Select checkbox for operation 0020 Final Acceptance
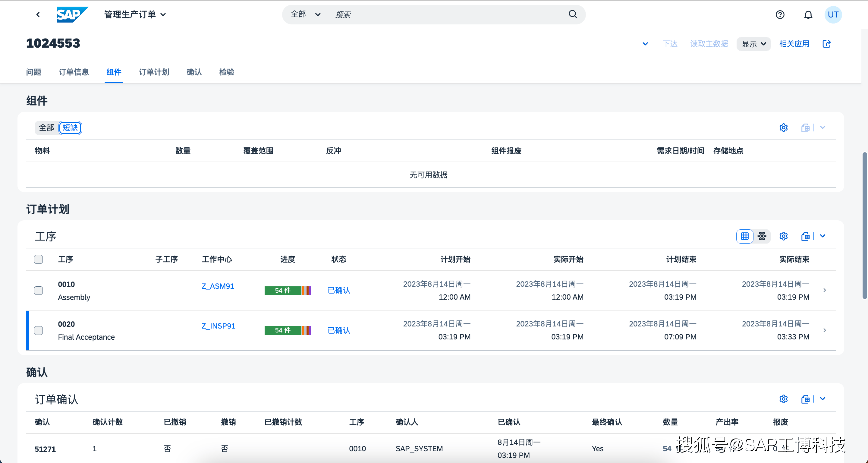The width and height of the screenshot is (868, 463). (x=38, y=331)
